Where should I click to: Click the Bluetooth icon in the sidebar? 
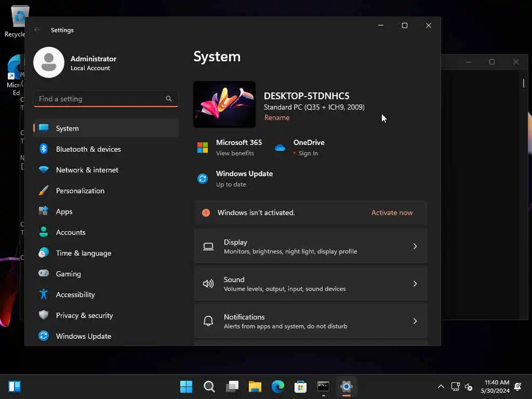tap(44, 149)
